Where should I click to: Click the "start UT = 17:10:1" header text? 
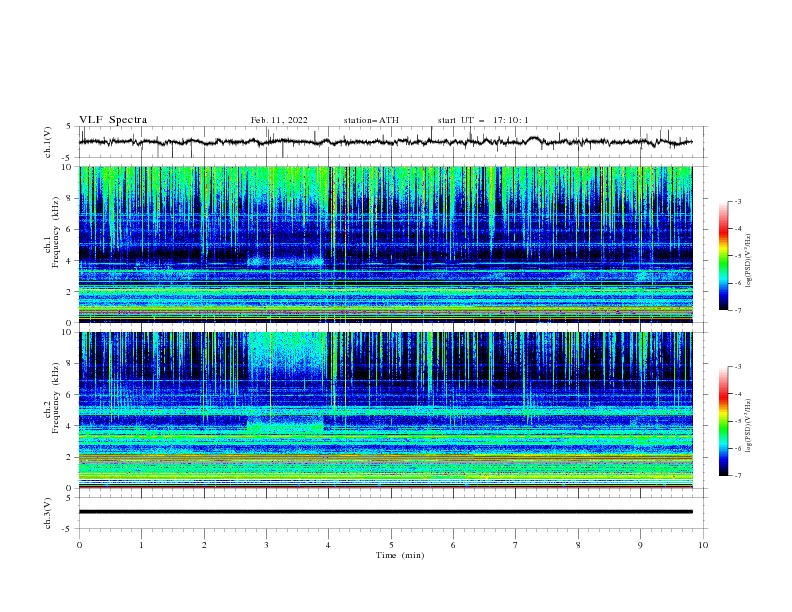(483, 120)
